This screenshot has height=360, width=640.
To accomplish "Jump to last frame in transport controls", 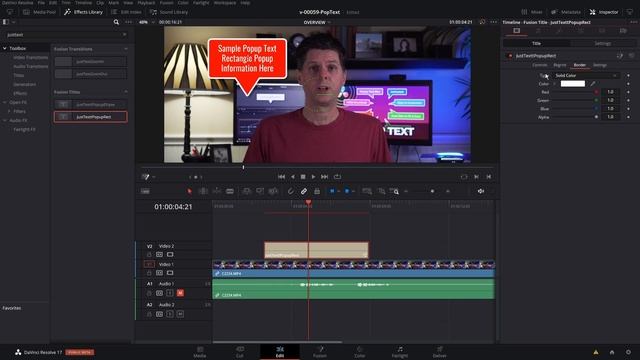I will coord(324,177).
